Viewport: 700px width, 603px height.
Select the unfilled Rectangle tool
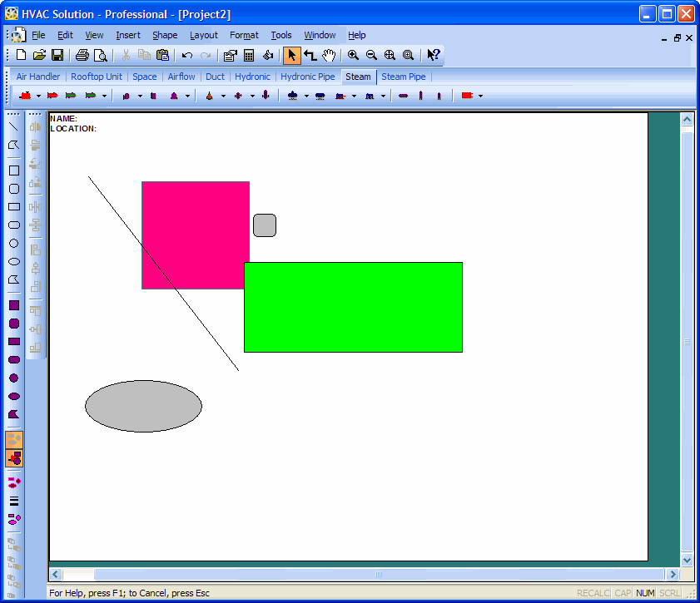click(14, 207)
